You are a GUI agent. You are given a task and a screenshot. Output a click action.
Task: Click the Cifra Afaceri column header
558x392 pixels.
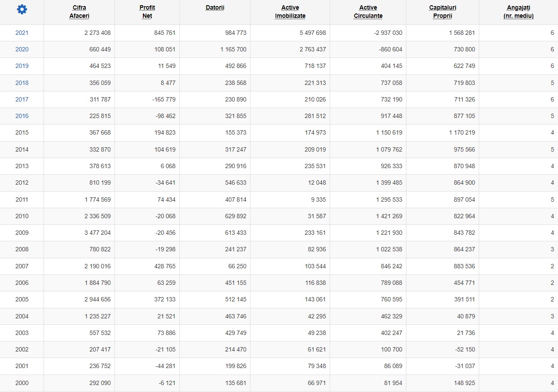pyautogui.click(x=79, y=12)
